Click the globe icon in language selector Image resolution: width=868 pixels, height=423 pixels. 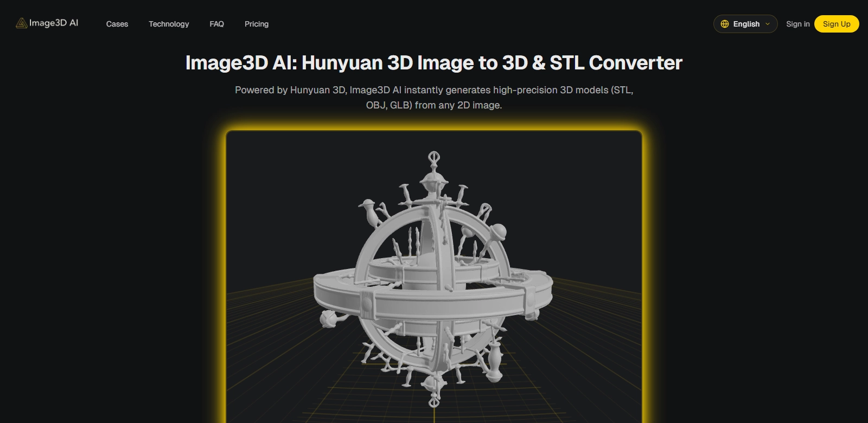(x=725, y=24)
